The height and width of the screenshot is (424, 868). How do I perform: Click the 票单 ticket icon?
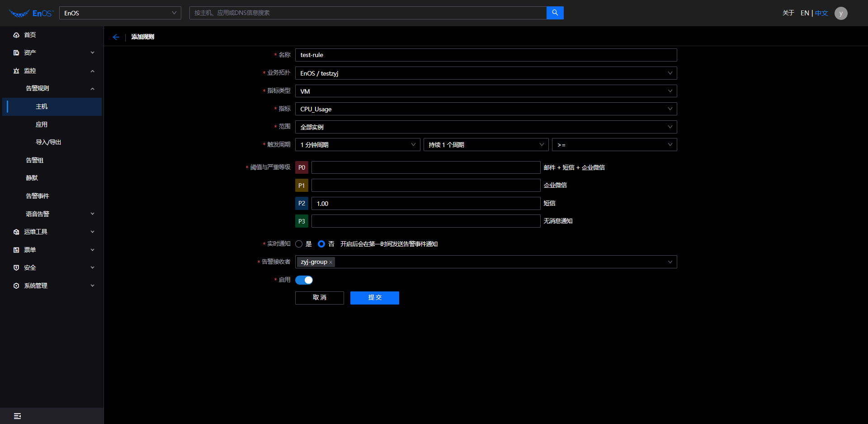point(16,250)
